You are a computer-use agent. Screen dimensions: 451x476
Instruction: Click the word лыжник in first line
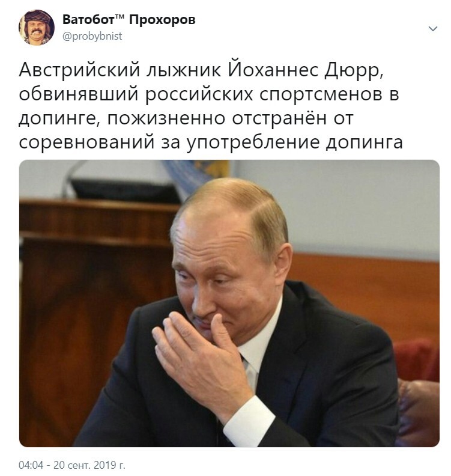click(184, 71)
